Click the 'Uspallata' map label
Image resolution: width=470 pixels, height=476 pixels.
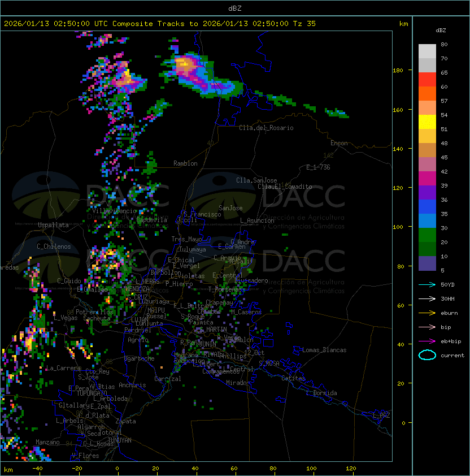click(x=53, y=225)
